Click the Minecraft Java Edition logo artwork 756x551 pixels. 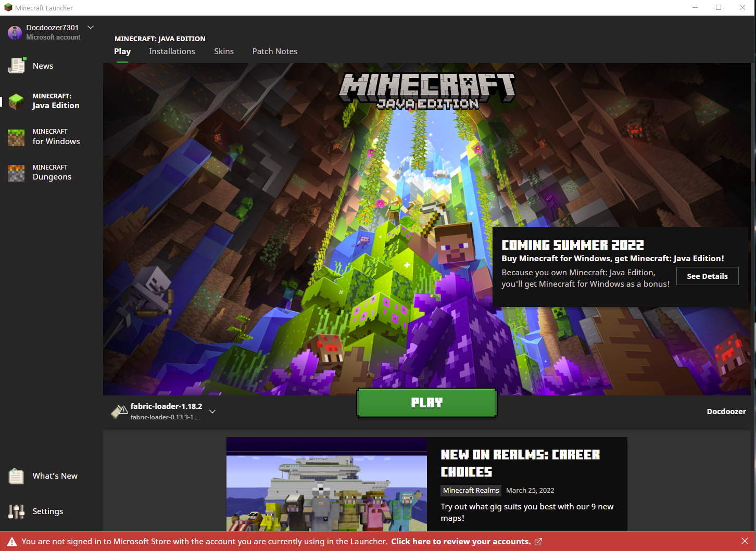427,91
